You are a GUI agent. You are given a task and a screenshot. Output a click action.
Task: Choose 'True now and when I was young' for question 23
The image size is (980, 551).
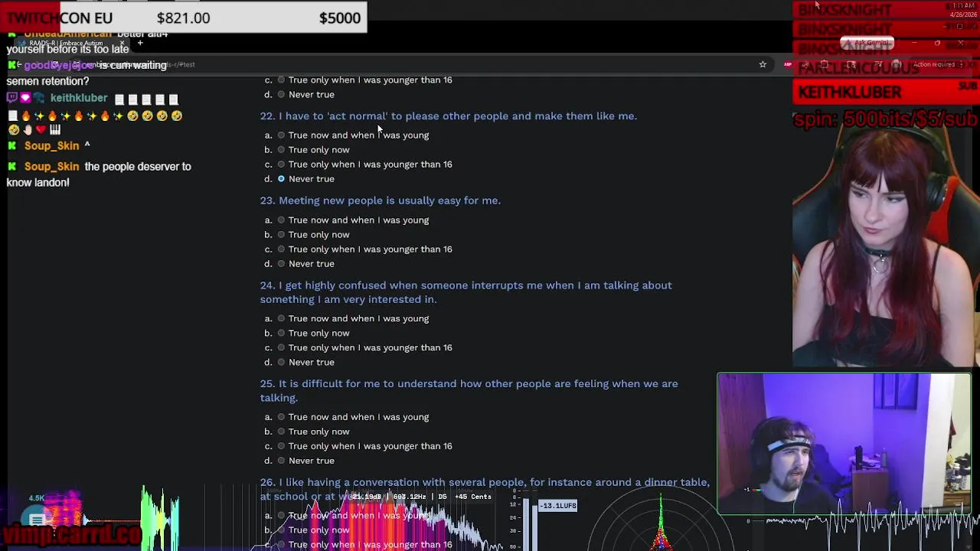281,220
